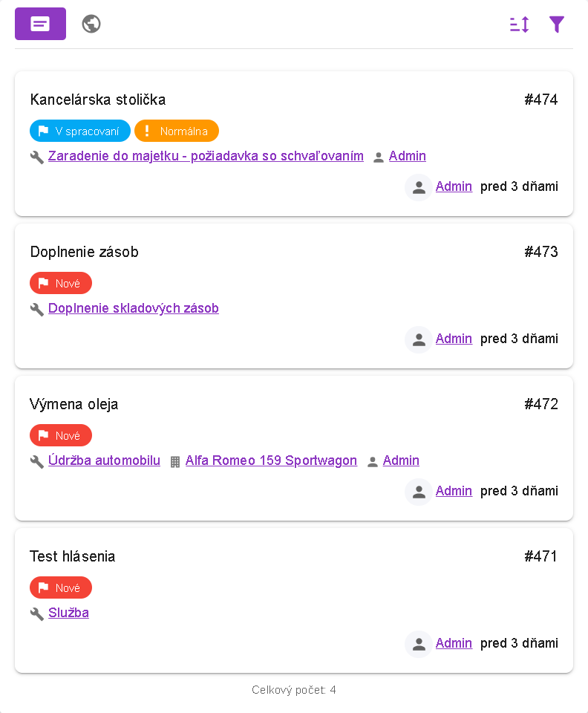The height and width of the screenshot is (713, 588).
Task: Open the filter funnel menu
Action: click(557, 25)
